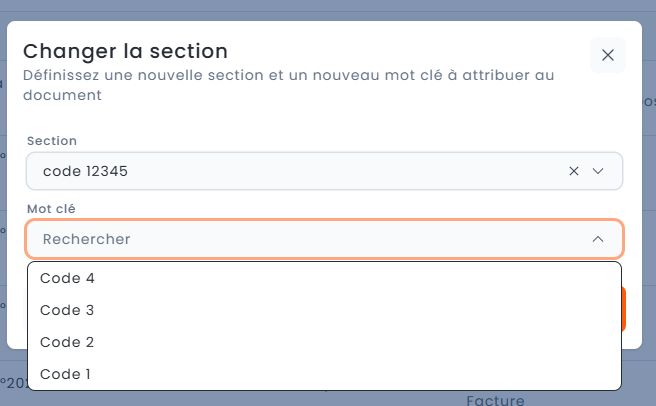Click the Section field label
Screen dimensions: 656x406
tap(52, 141)
